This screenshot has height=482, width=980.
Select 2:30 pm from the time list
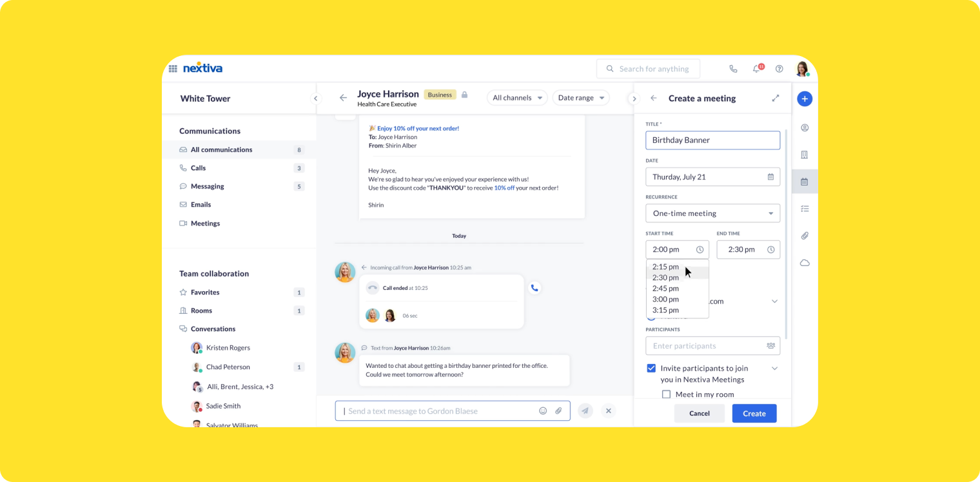[665, 277]
